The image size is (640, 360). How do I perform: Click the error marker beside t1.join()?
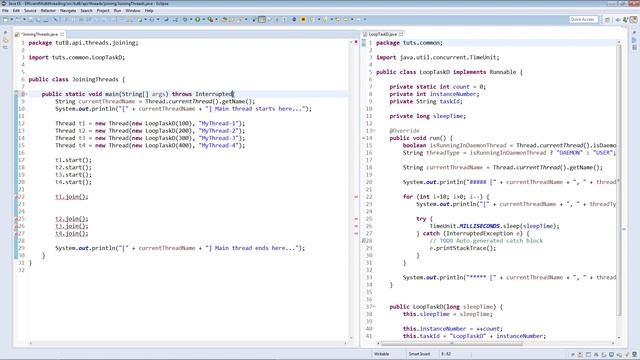16,197
